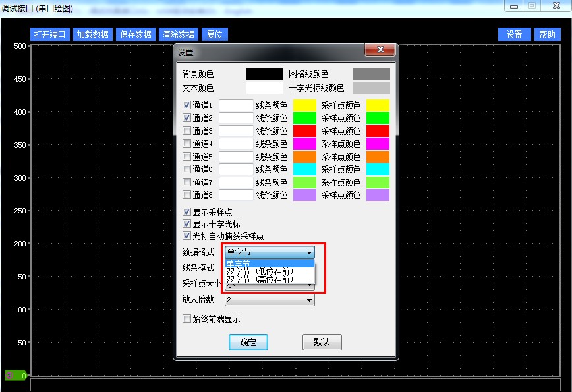Select 双字节（高位在前） option

click(270, 280)
